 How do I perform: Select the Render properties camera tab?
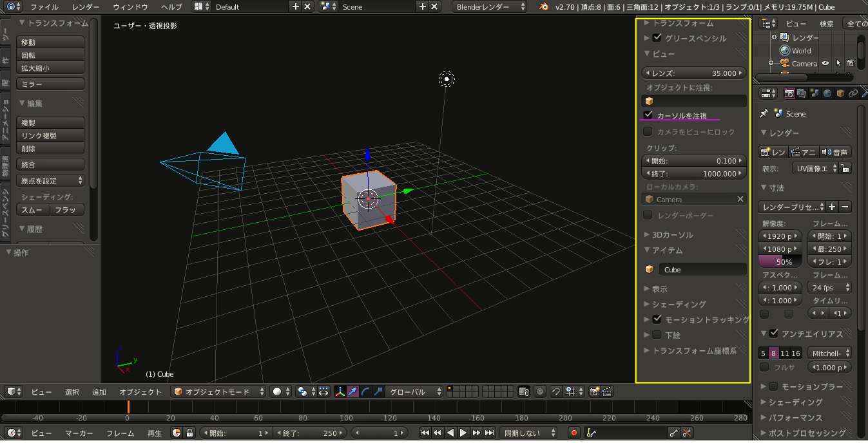789,93
